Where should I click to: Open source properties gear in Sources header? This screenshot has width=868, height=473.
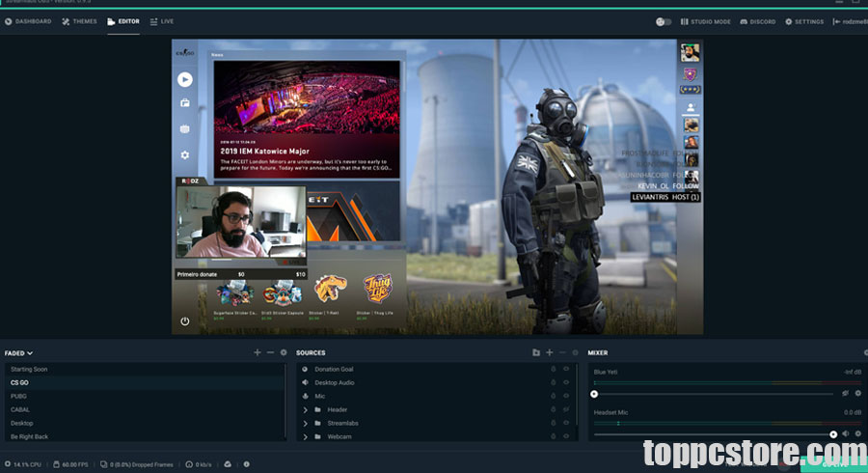click(575, 352)
